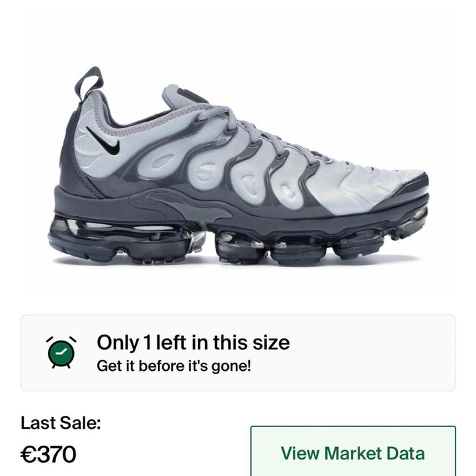Image resolution: width=476 pixels, height=476 pixels.
Task: Click the green alarm clock icon
Action: click(61, 352)
